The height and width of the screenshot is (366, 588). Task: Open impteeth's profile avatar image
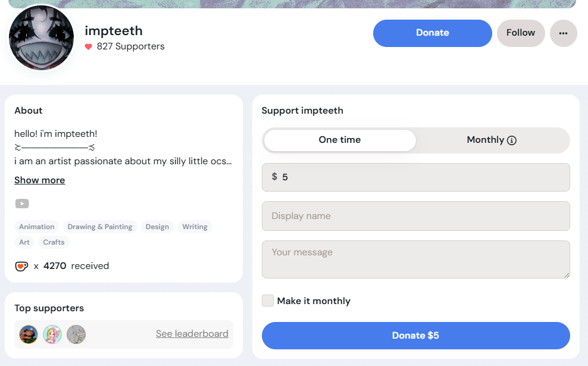pos(41,38)
